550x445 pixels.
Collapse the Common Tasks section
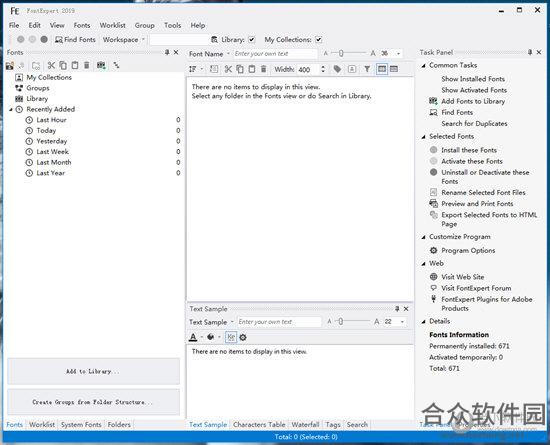[x=423, y=66]
